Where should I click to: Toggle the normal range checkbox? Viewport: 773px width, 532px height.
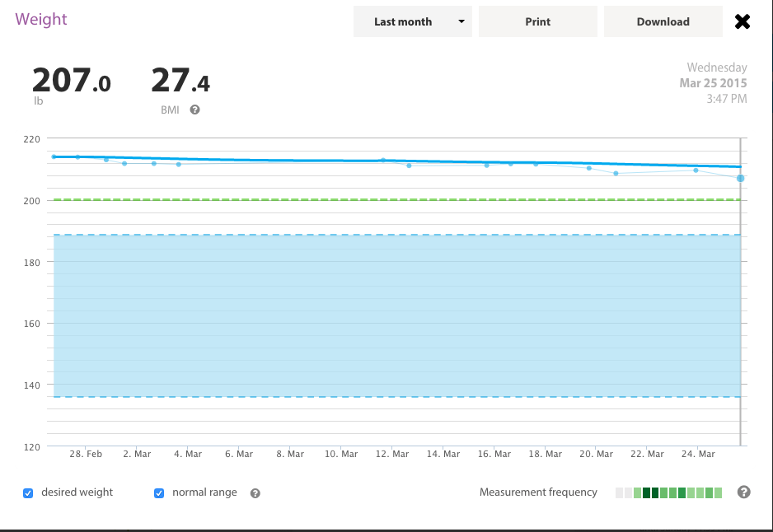[159, 493]
